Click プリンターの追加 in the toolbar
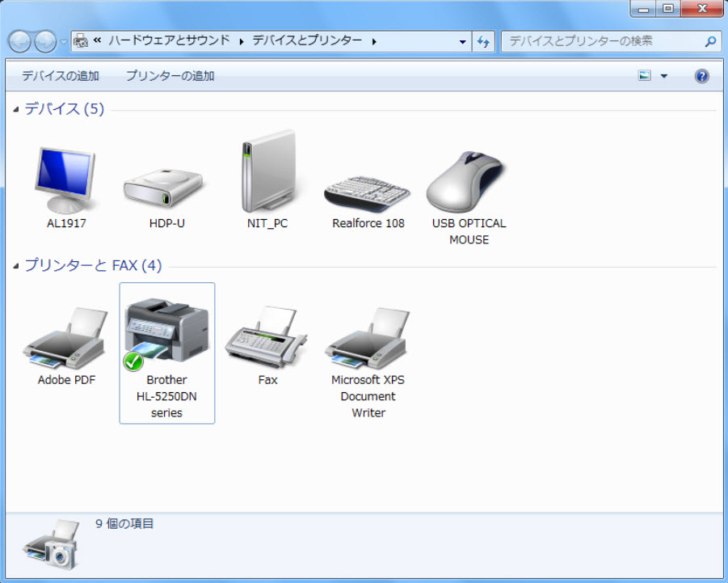This screenshot has height=583, width=728. 170,76
